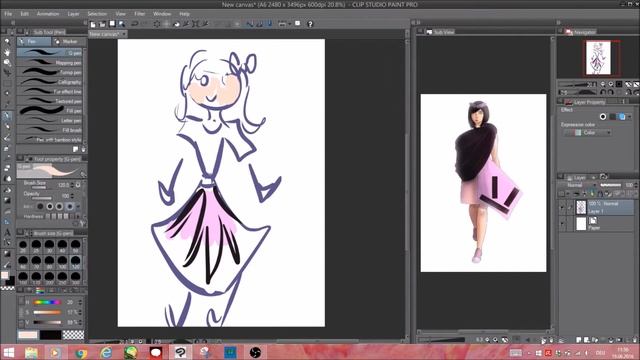Image resolution: width=640 pixels, height=360 pixels.
Task: Open the Layer menu
Action: (x=73, y=14)
